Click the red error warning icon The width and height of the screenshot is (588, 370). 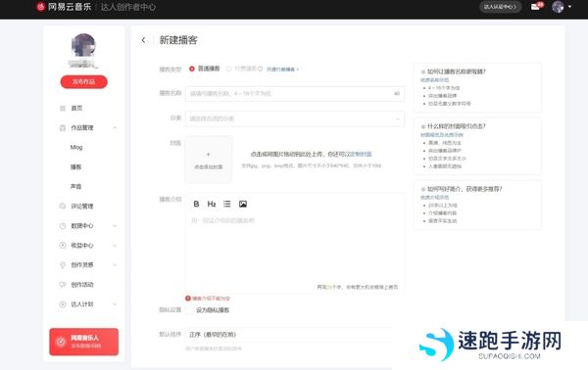tap(188, 299)
